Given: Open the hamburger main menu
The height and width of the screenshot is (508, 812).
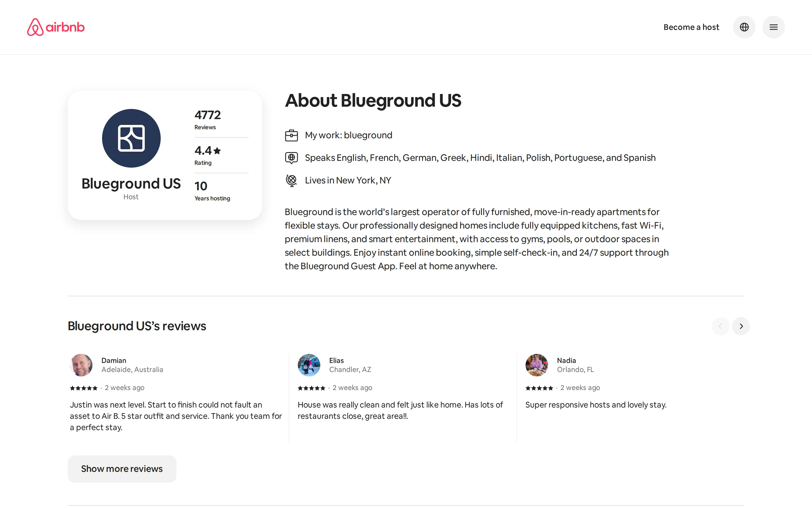Looking at the screenshot, I should pos(773,27).
